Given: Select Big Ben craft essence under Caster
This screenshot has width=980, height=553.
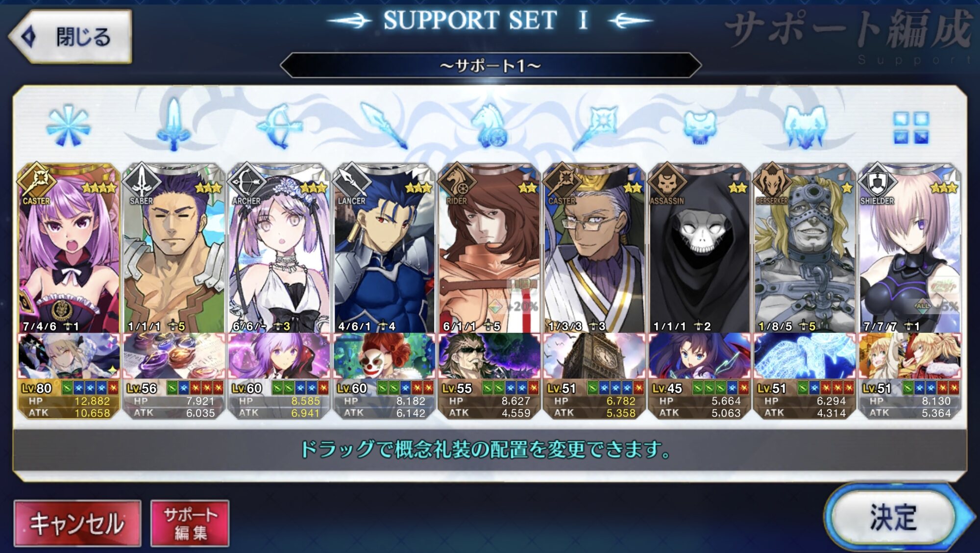Looking at the screenshot, I should coord(594,356).
